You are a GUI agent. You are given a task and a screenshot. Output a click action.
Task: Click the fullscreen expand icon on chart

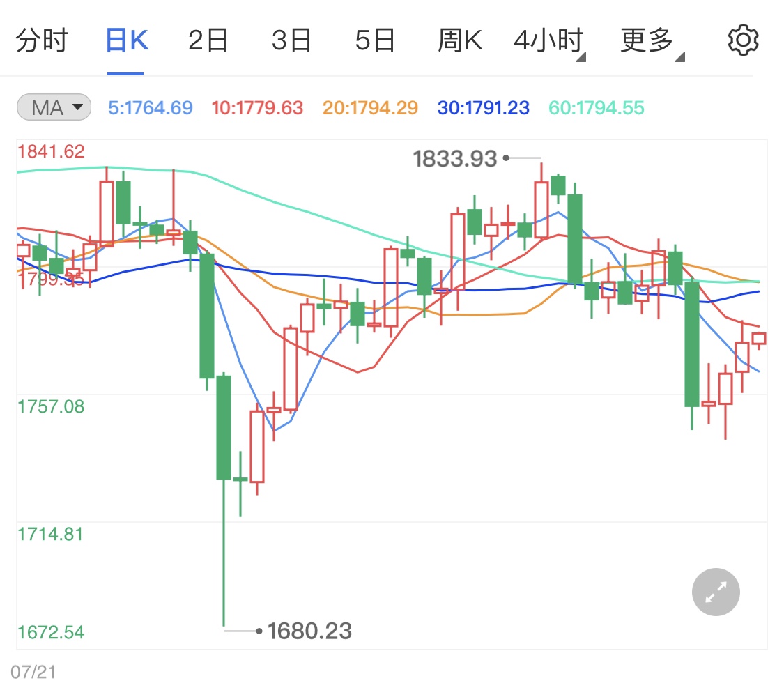[x=715, y=592]
